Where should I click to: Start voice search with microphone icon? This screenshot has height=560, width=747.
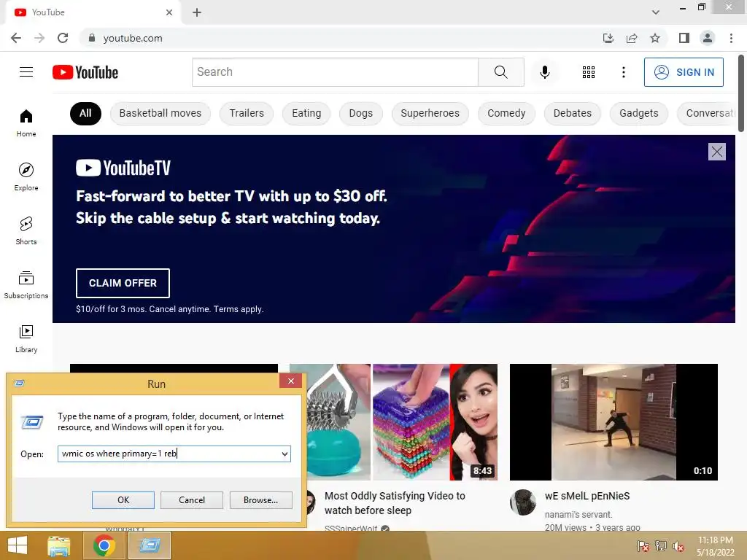pos(544,72)
